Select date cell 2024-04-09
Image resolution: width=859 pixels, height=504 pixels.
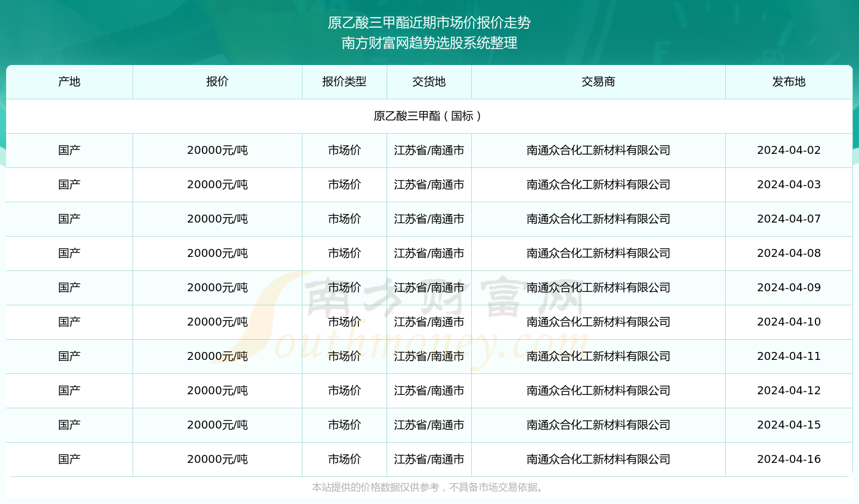click(x=789, y=288)
